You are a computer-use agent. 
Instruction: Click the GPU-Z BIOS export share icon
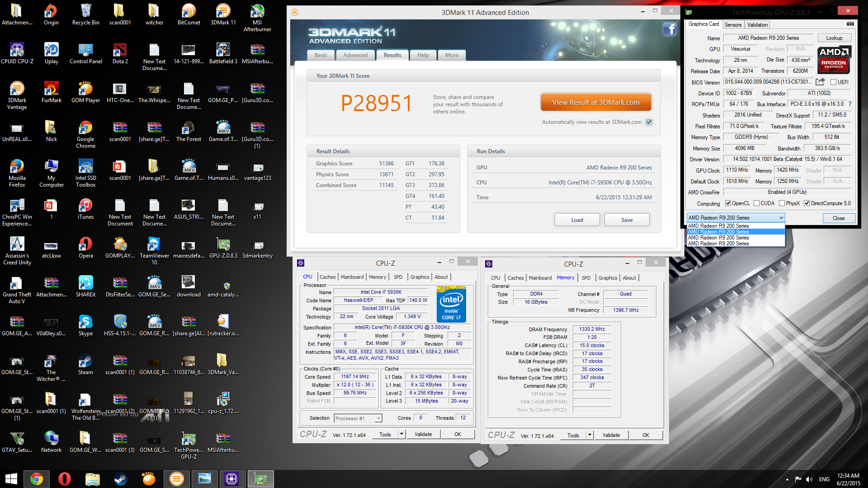[820, 82]
